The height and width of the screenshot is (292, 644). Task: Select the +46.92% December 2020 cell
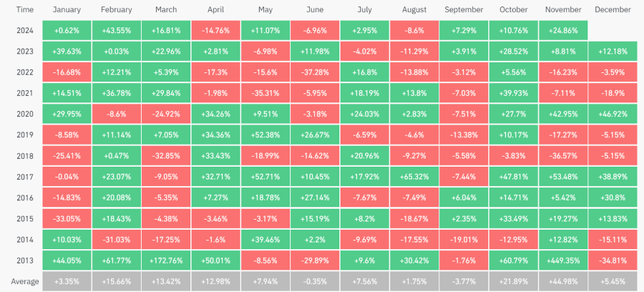point(613,114)
